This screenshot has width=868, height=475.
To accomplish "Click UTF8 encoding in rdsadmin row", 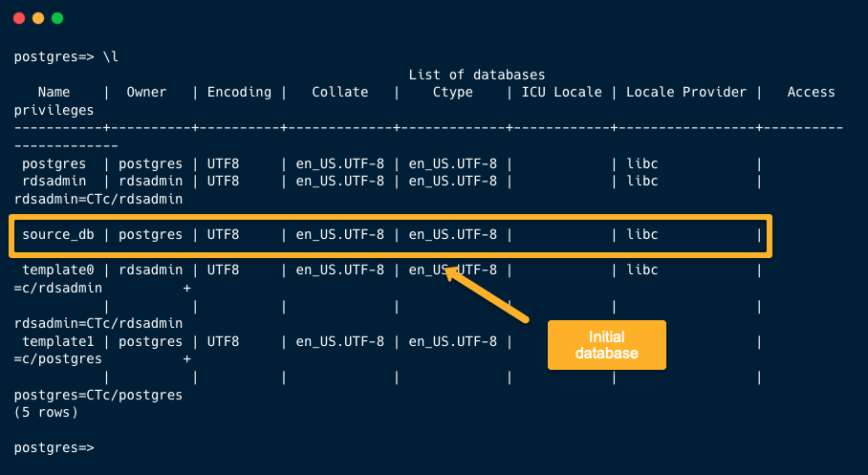I will [223, 181].
